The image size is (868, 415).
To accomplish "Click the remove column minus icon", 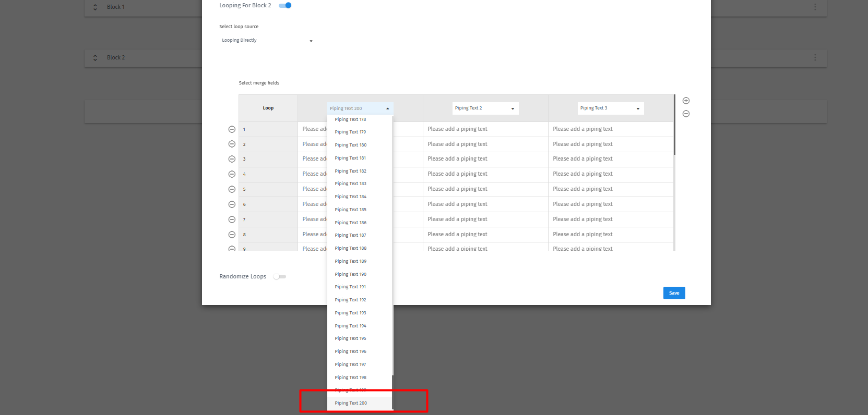I will pyautogui.click(x=686, y=114).
